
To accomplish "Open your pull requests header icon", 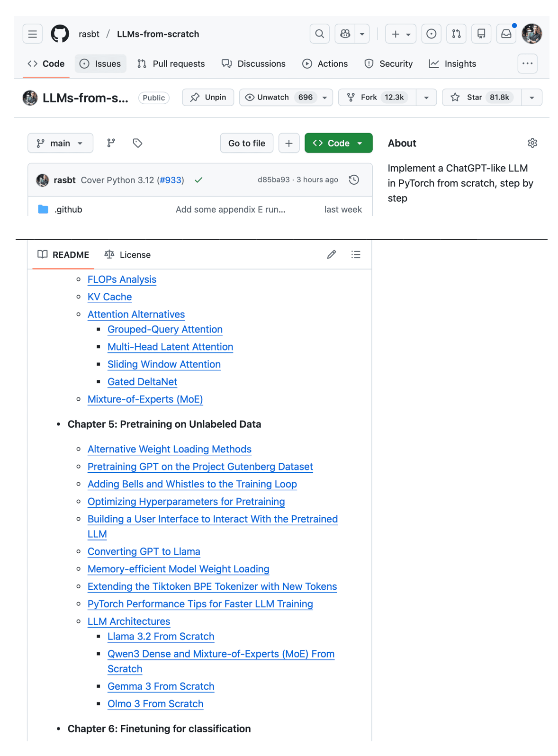I will pyautogui.click(x=456, y=34).
